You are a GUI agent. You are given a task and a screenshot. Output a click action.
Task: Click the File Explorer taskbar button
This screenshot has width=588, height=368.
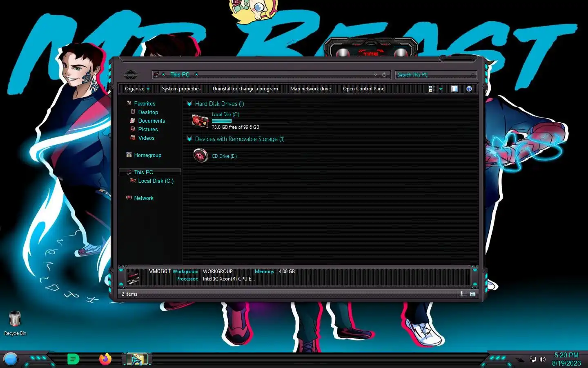[137, 359]
